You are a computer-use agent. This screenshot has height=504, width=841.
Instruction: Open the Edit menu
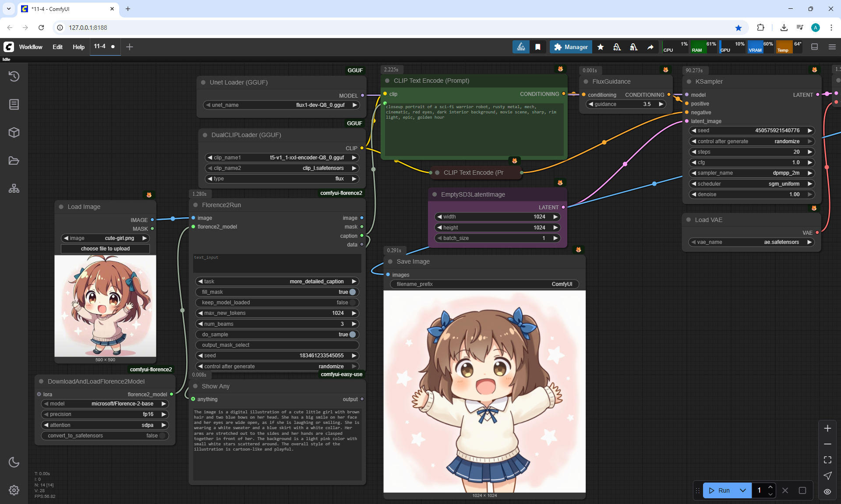tap(57, 47)
